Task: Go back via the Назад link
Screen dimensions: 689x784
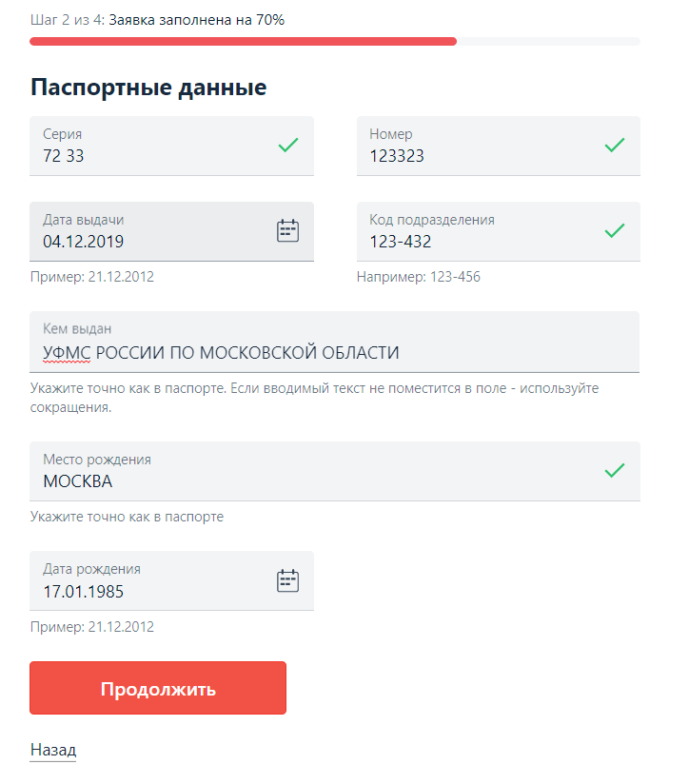Action: click(52, 750)
